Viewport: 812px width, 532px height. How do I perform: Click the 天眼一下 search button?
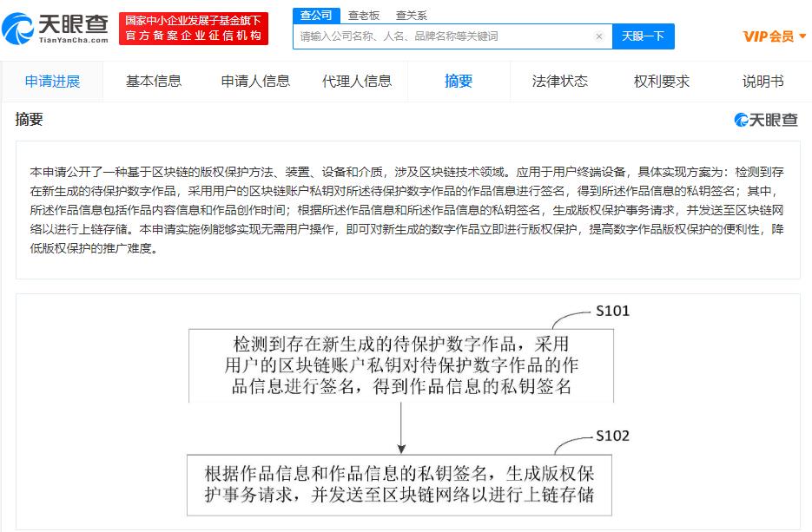pos(644,36)
